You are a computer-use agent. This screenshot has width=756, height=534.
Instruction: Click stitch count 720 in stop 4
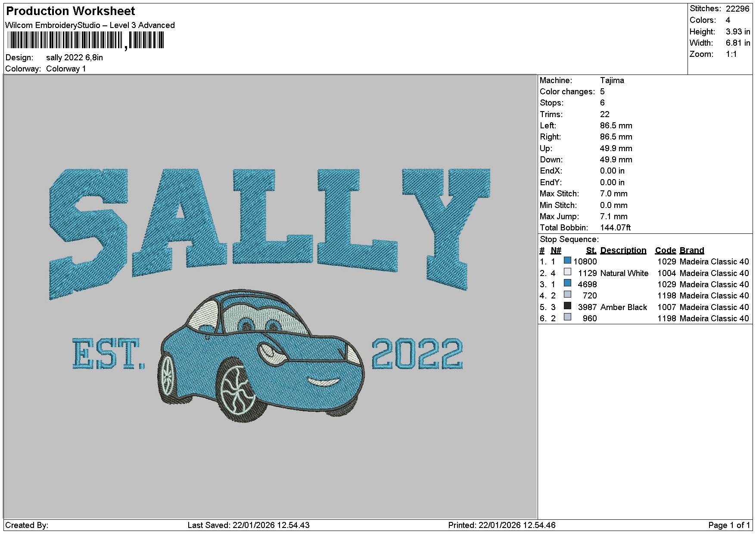pyautogui.click(x=590, y=296)
